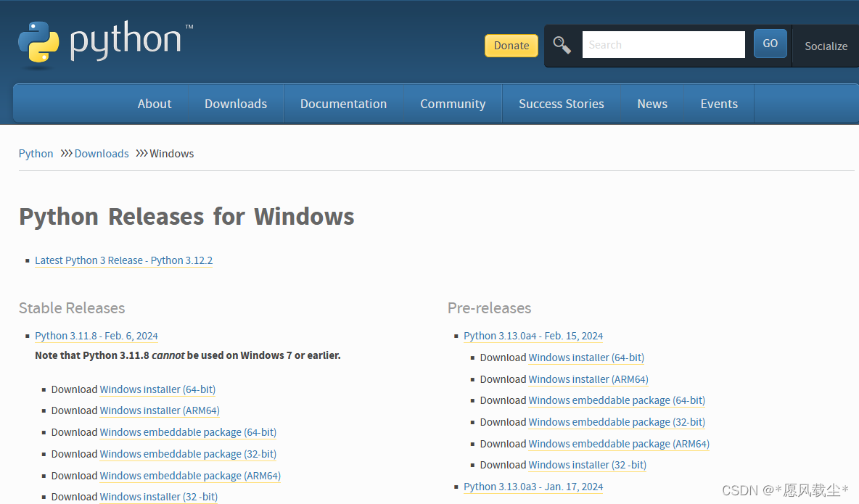This screenshot has height=504, width=859.
Task: Download pre-release Windows installer (32 -bit)
Action: pyautogui.click(x=587, y=465)
